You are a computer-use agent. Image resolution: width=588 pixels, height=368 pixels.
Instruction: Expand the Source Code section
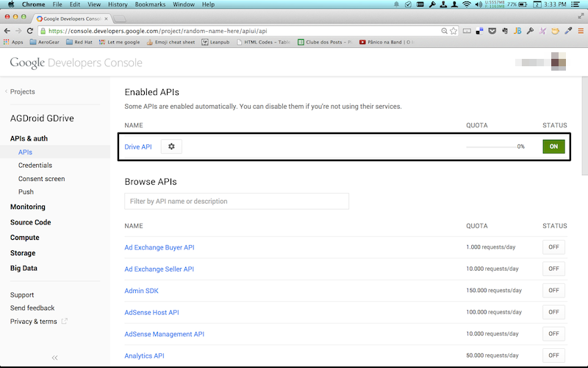coord(30,222)
